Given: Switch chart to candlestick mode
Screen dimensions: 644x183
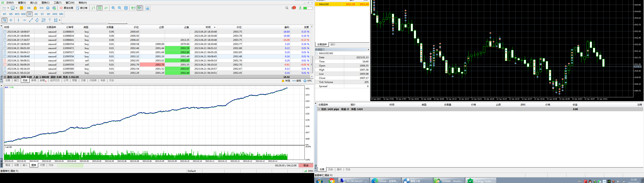Looking at the screenshot, I should tap(100, 8).
